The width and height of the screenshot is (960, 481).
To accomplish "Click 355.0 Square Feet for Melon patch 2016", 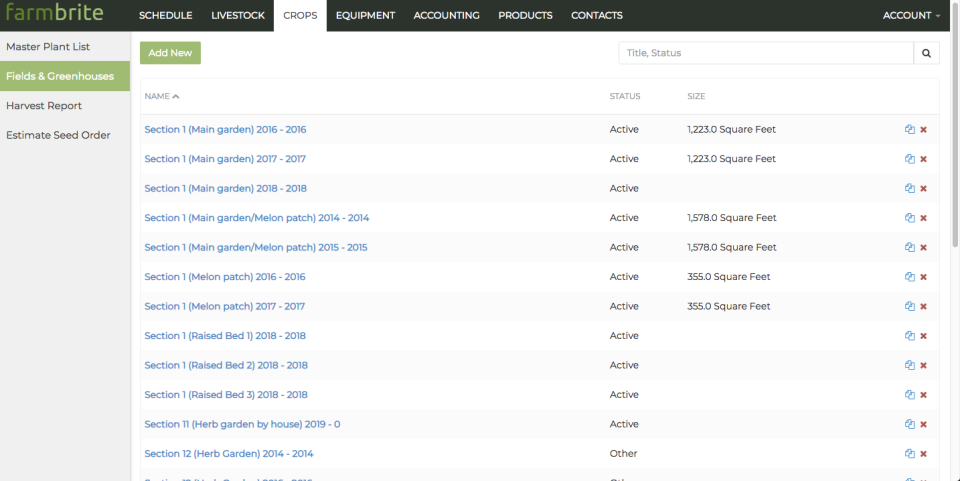I will pyautogui.click(x=729, y=277).
